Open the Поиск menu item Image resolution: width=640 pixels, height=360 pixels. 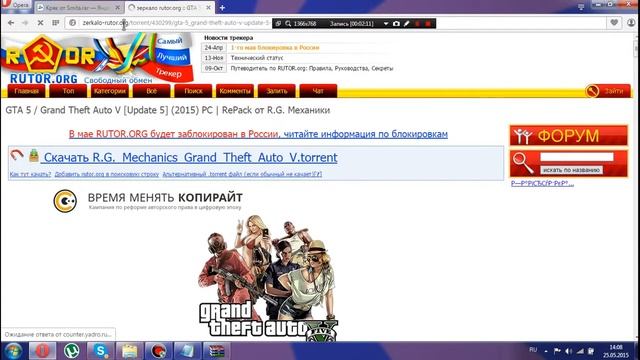click(193, 91)
